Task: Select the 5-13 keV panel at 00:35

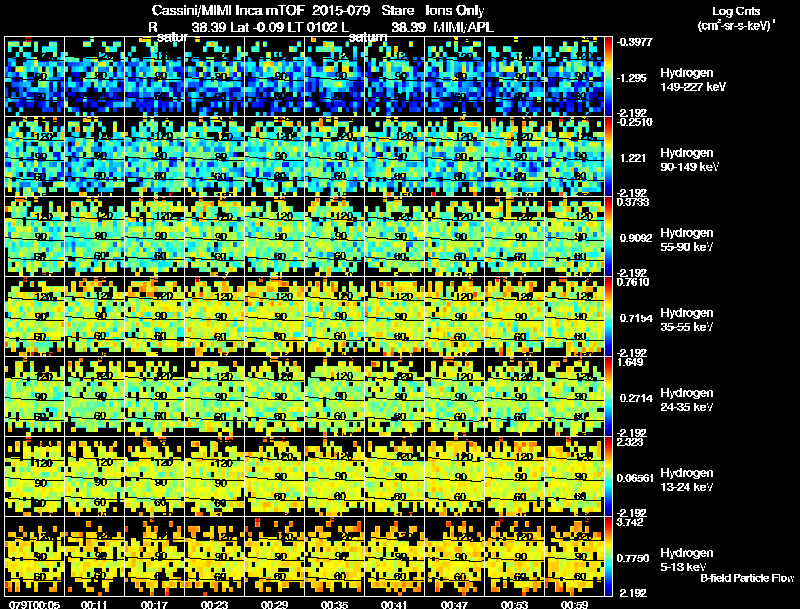Action: pyautogui.click(x=335, y=557)
